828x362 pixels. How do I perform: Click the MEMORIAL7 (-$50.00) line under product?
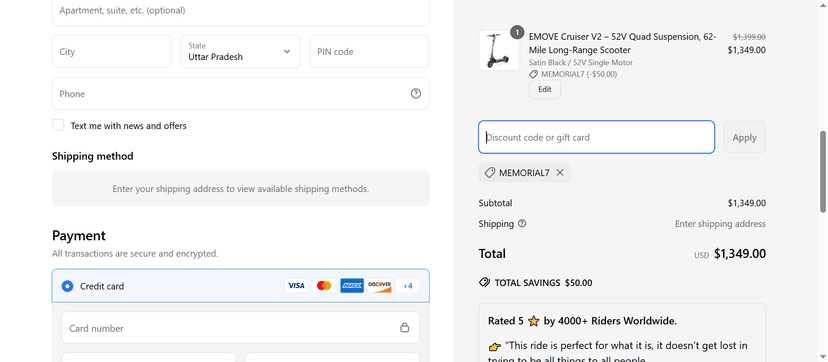[x=573, y=74]
